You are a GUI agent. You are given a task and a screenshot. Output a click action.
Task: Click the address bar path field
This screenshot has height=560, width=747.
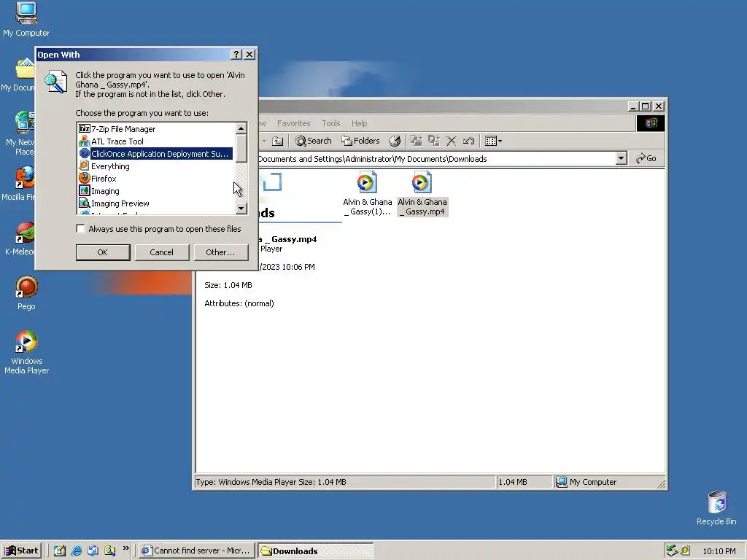436,158
